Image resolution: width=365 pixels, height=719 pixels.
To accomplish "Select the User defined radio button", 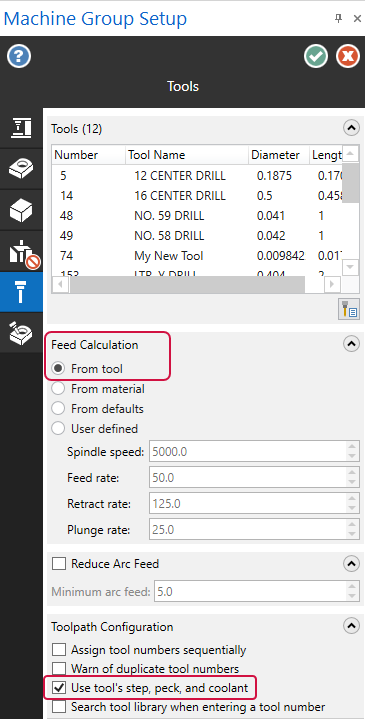I will [x=59, y=429].
